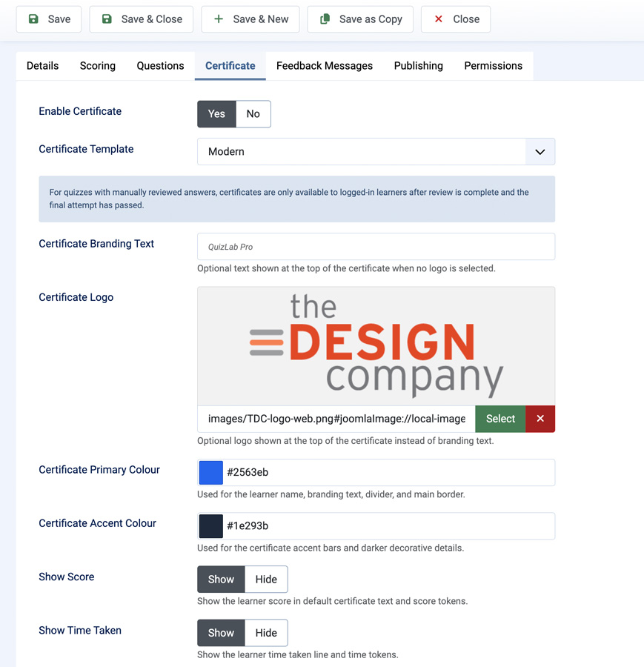The image size is (644, 667).
Task: Set Show Time Taken to Hide
Action: tap(266, 633)
